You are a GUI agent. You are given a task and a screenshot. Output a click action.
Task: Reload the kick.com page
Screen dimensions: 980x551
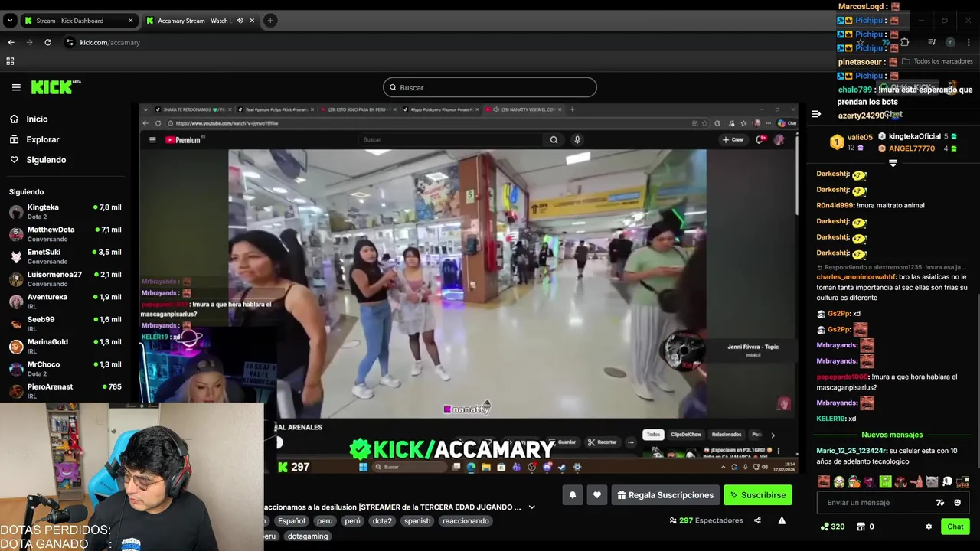pos(47,42)
